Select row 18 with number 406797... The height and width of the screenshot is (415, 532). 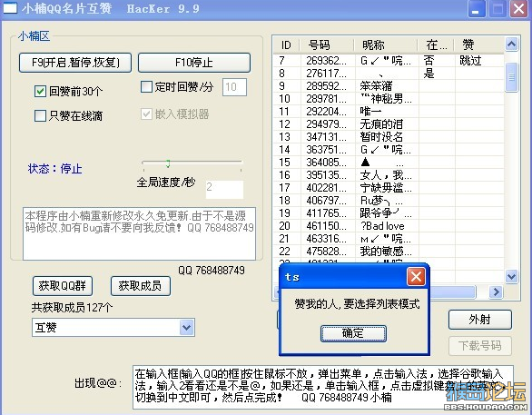click(389, 201)
